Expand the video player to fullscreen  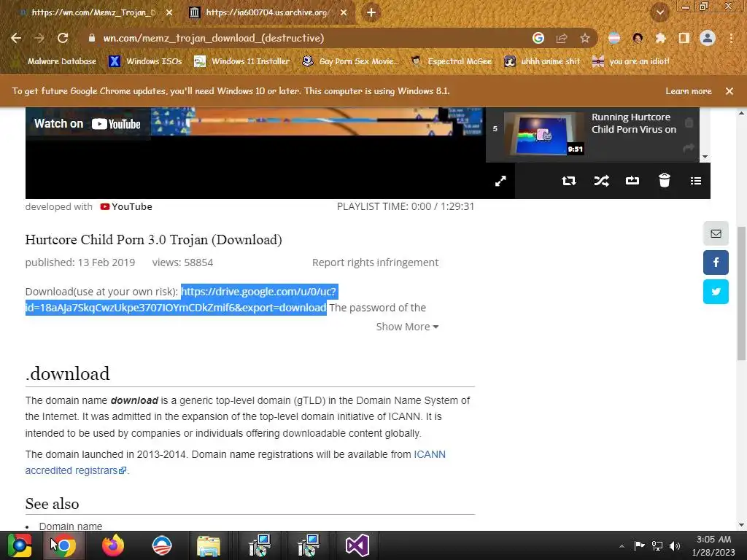(x=500, y=181)
